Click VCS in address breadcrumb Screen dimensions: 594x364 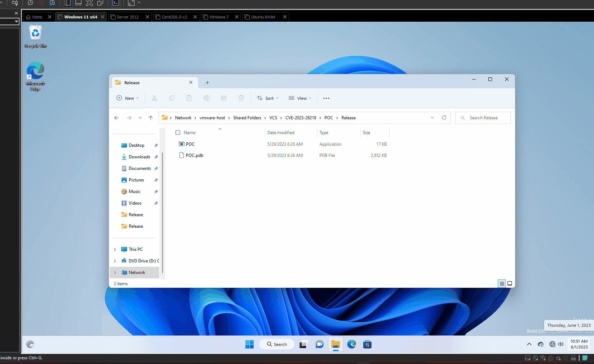tap(273, 118)
